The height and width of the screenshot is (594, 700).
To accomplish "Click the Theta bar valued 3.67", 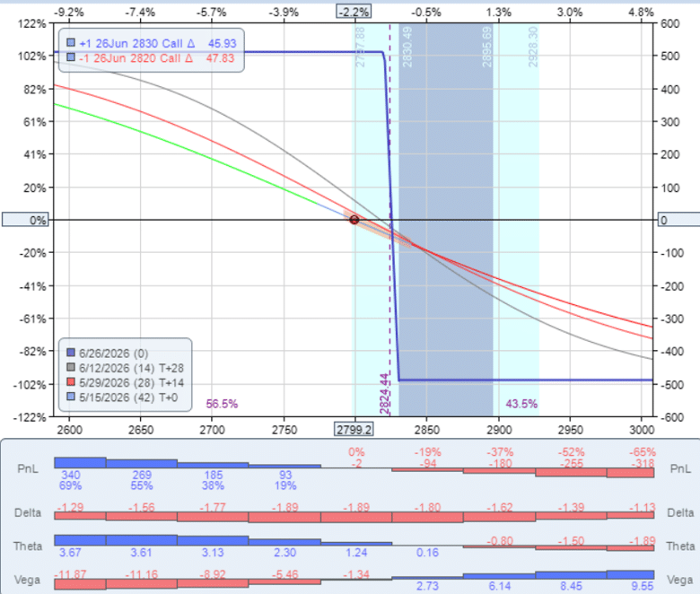I will coord(80,540).
